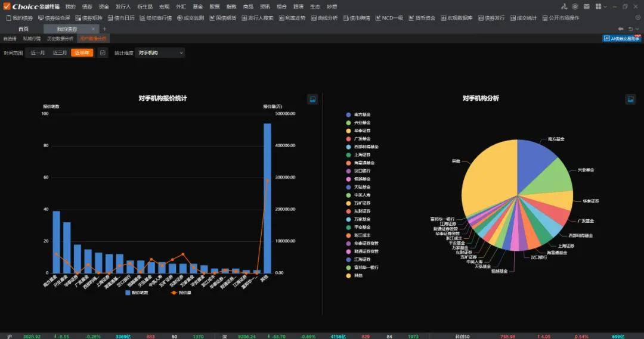Open 经纪商行情 toolbar shortcut
This screenshot has width=644, height=339.
pyautogui.click(x=156, y=18)
